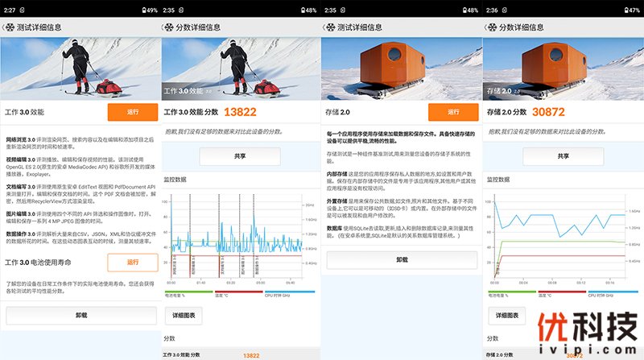Tap the PCMark icon in the 存储 2.0 test details header

pos(330,27)
